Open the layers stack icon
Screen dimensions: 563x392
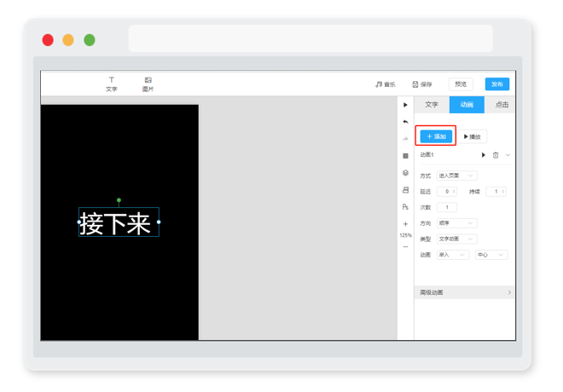[405, 173]
